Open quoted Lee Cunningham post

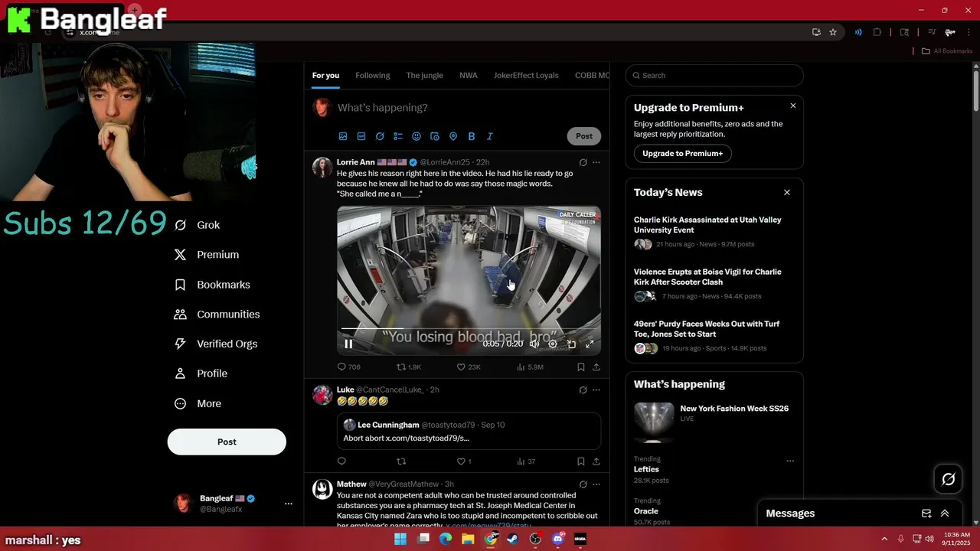pyautogui.click(x=469, y=432)
